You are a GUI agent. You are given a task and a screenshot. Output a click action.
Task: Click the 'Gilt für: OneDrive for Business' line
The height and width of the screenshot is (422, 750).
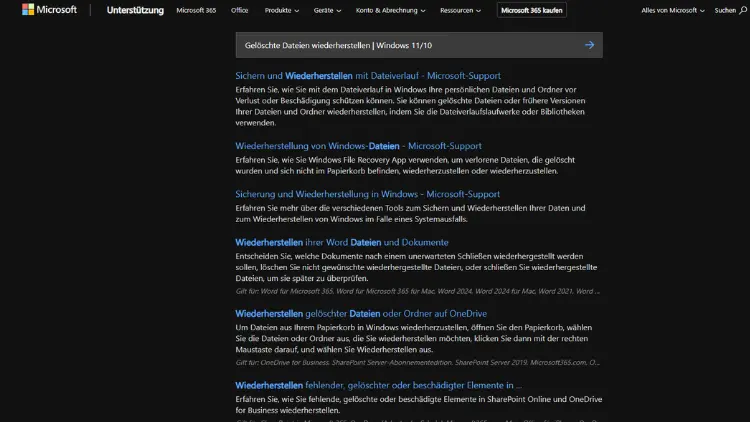coord(417,362)
